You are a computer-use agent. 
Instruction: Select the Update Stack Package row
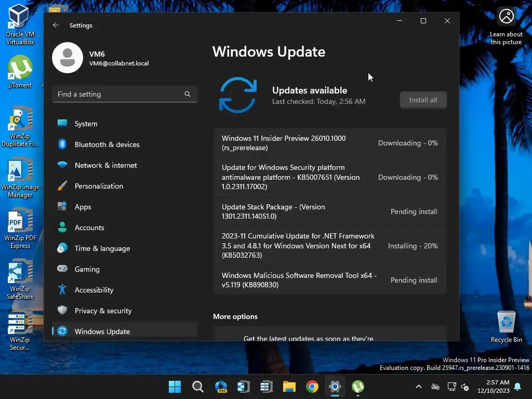(330, 211)
